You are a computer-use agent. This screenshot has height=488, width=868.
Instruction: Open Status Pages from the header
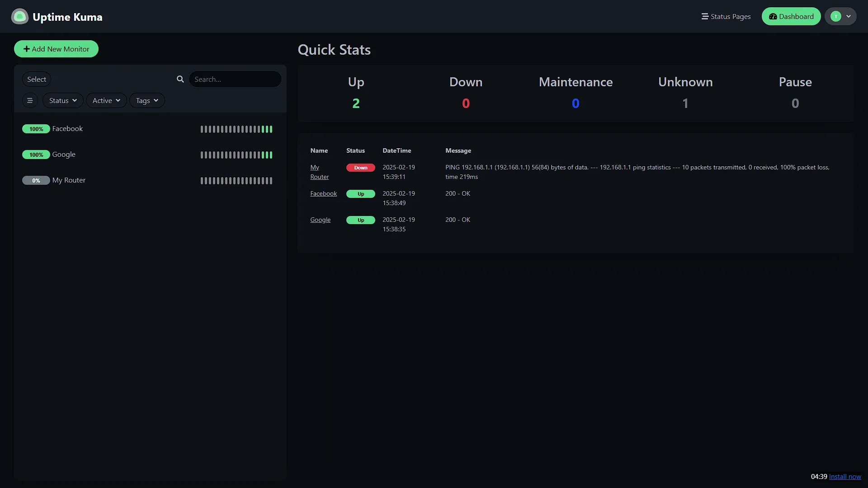pyautogui.click(x=726, y=17)
